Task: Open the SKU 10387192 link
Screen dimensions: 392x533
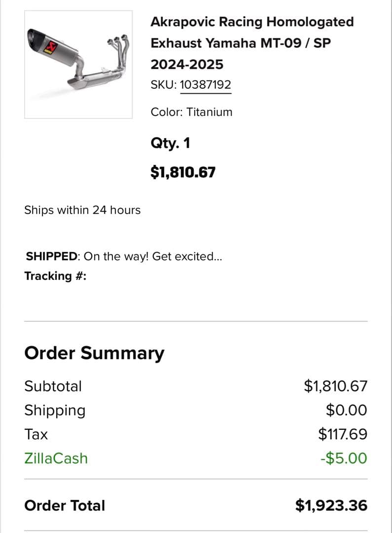Action: pyautogui.click(x=205, y=85)
